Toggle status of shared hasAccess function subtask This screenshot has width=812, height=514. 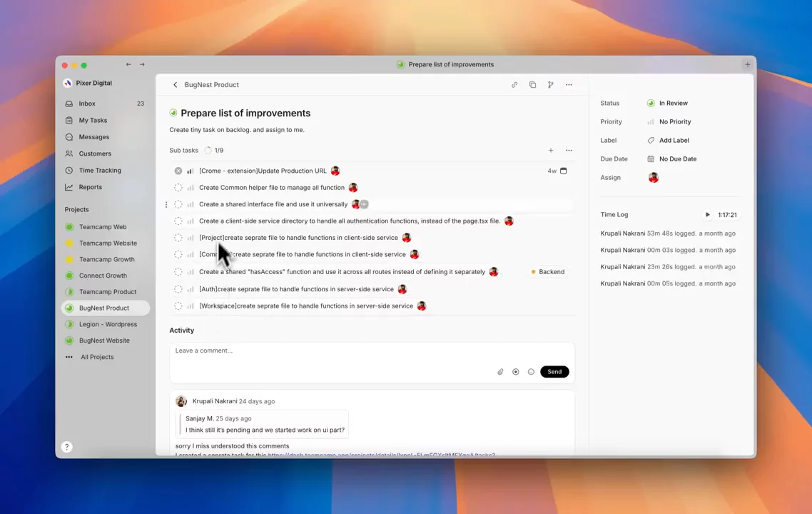point(178,271)
